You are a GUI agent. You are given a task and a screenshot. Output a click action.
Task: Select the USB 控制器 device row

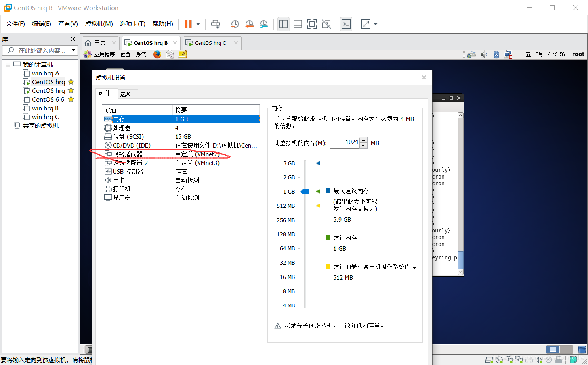(x=181, y=172)
